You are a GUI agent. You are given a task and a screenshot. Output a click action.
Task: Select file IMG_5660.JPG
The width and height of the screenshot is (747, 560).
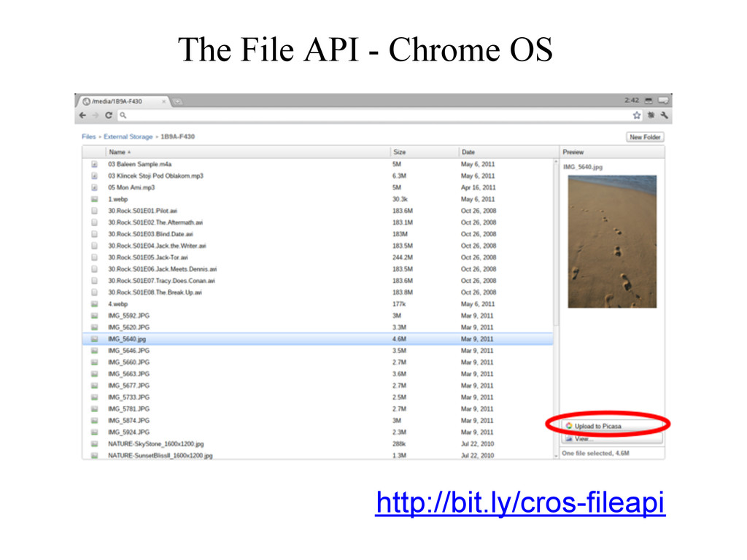[318, 362]
